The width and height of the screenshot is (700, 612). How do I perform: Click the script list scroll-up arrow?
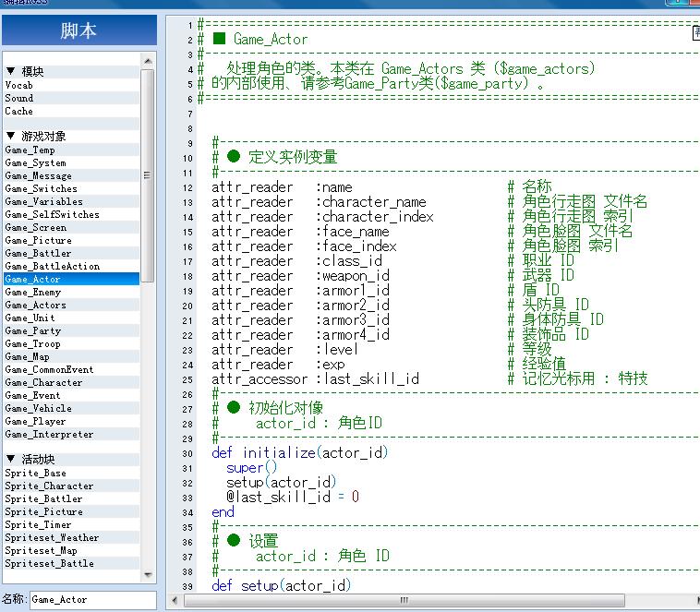[x=148, y=61]
